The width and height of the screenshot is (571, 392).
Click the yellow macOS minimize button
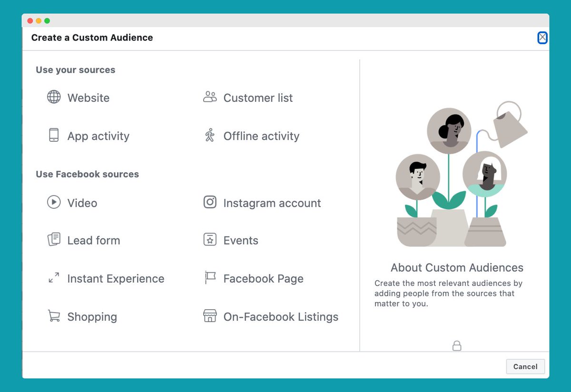39,21
